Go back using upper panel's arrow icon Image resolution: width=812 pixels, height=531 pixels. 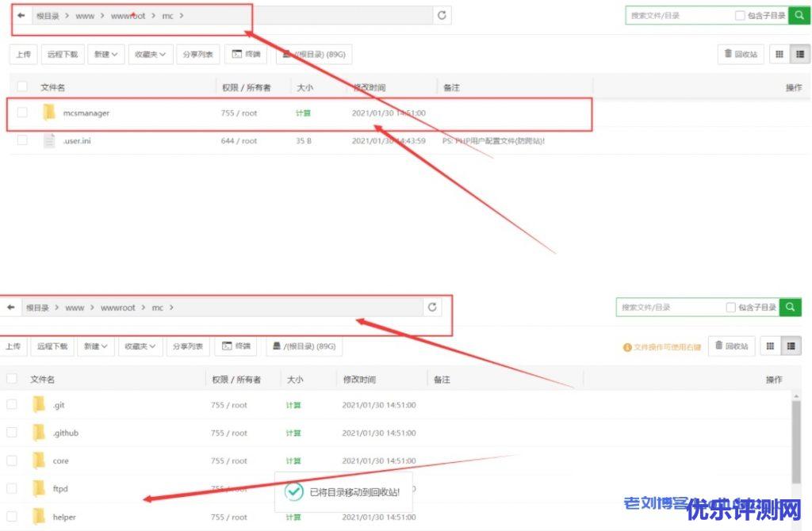point(21,15)
